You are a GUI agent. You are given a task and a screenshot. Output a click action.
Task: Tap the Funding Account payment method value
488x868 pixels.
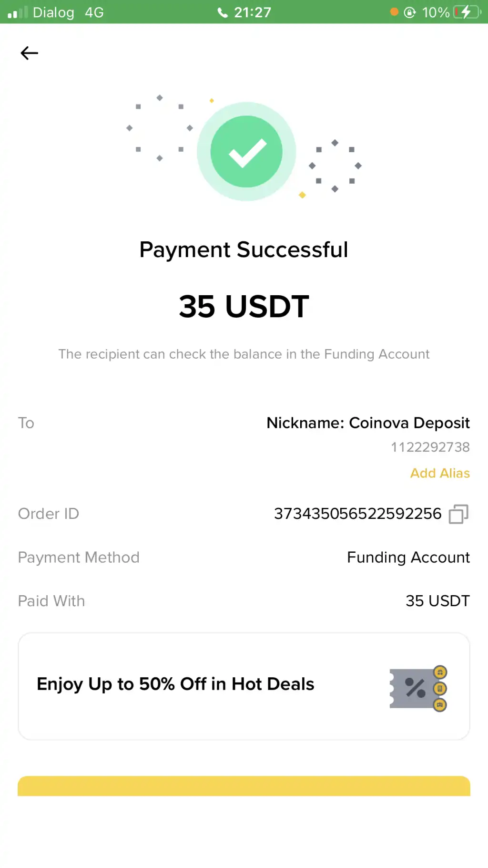tap(408, 558)
